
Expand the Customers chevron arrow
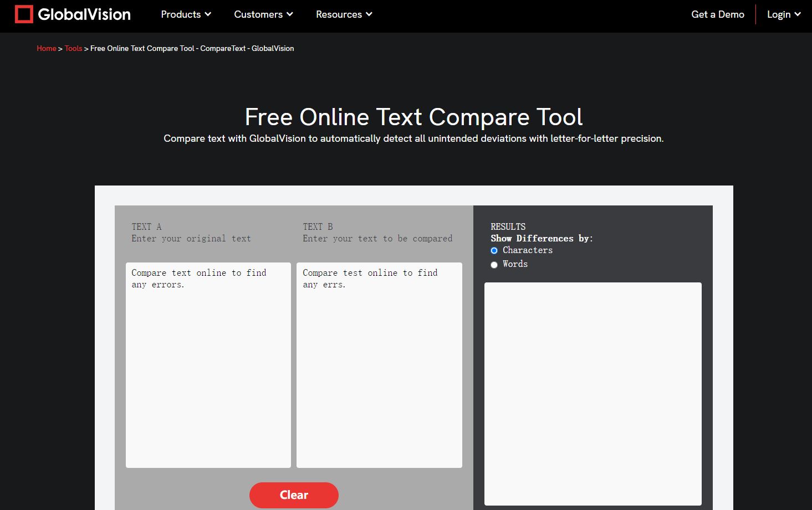point(290,14)
